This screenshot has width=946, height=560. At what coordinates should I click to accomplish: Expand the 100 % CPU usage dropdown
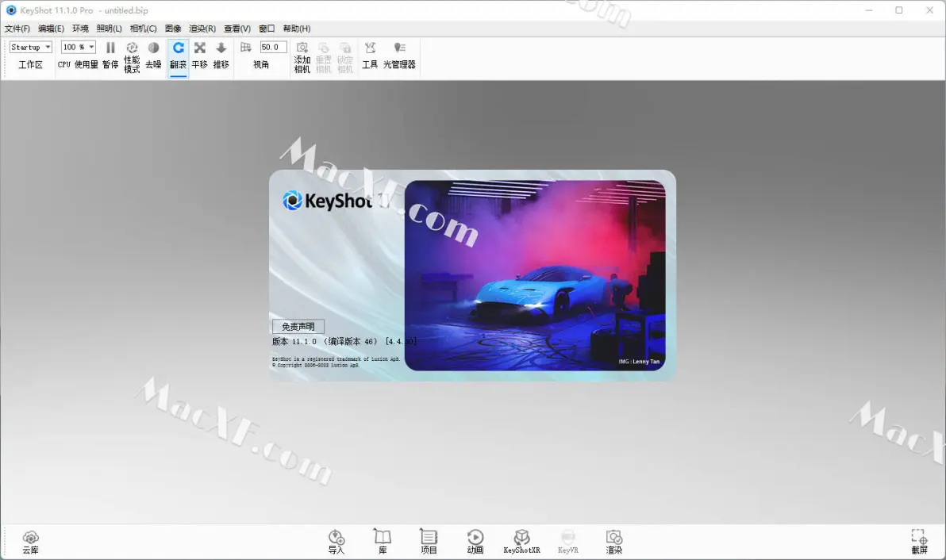(79, 47)
